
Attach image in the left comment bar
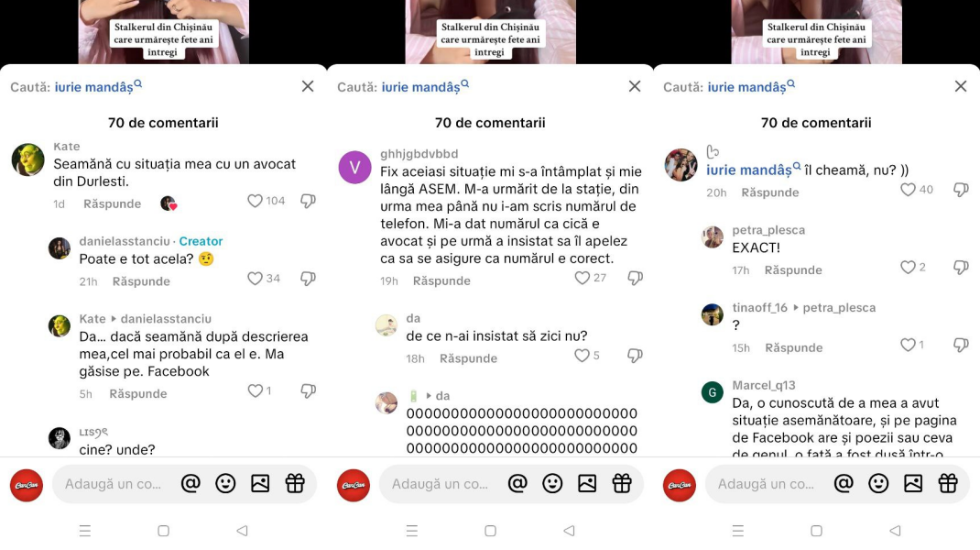(x=260, y=483)
